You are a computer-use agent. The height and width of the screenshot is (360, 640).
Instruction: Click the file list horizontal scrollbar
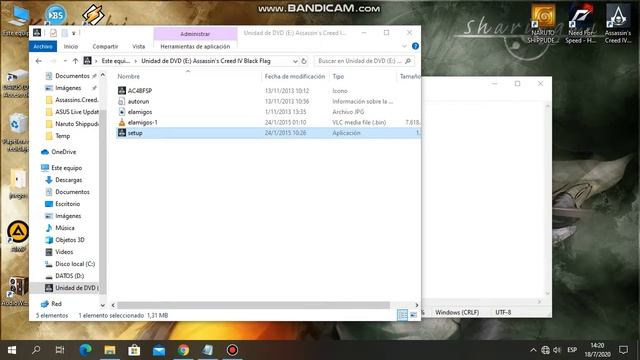tap(253, 305)
